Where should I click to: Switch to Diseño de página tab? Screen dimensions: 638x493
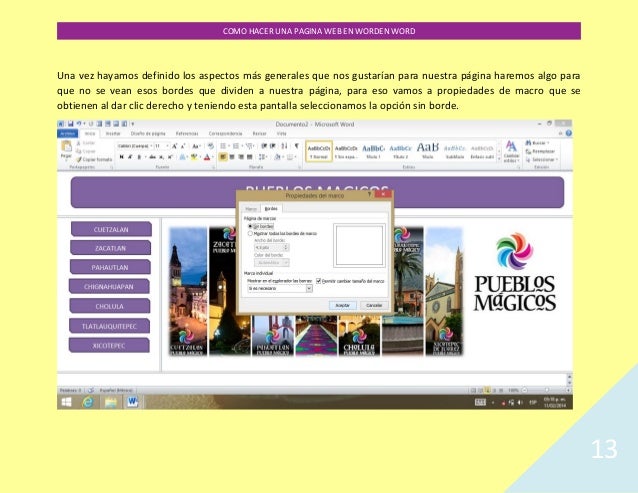pos(148,133)
